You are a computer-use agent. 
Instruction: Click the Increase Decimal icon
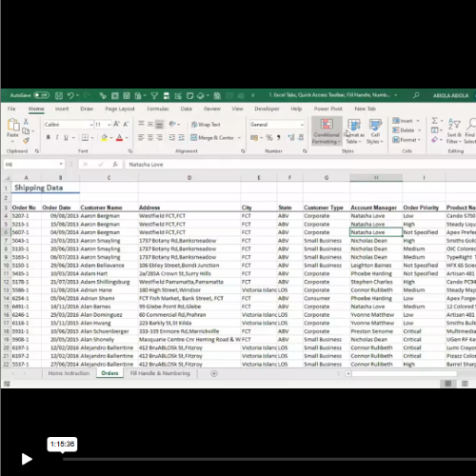291,137
